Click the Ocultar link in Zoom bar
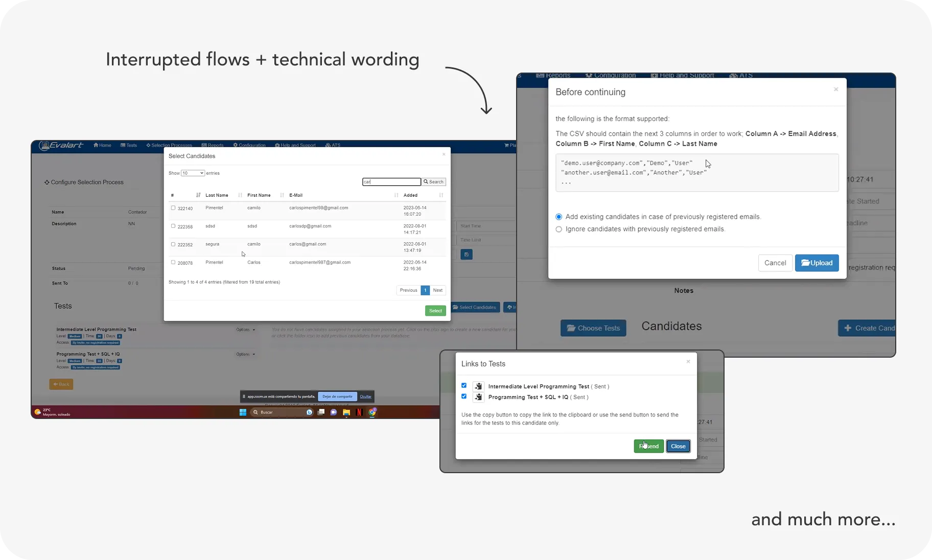This screenshot has width=932, height=560. coord(366,396)
